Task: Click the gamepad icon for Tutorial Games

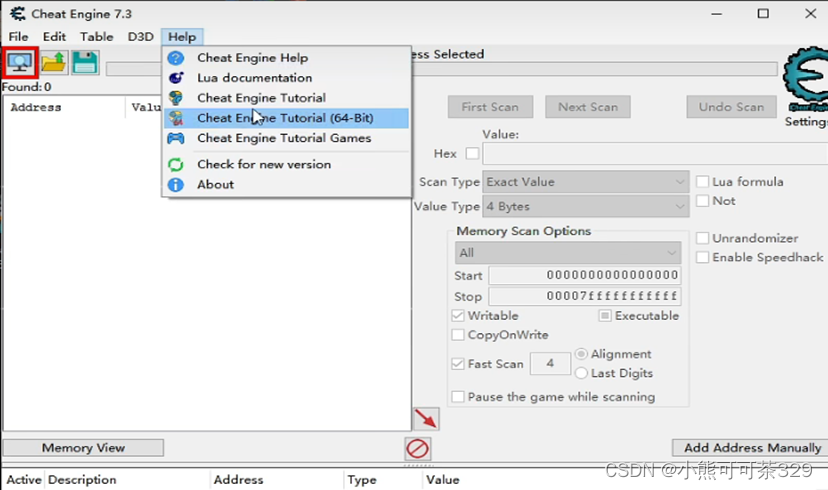Action: (176, 138)
